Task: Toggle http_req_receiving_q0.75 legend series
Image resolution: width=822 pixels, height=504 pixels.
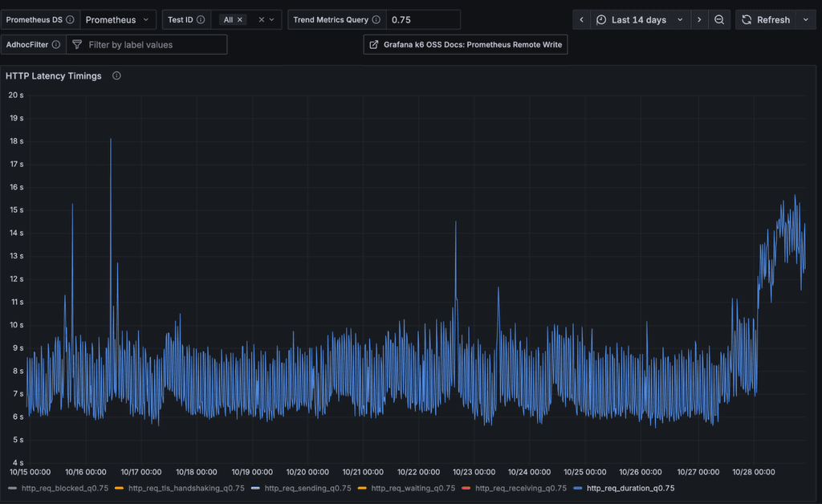Action: 520,488
